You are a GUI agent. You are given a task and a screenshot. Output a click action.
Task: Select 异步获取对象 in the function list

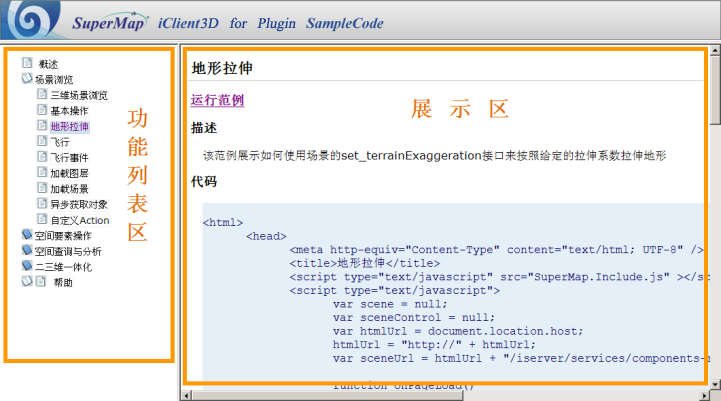click(x=76, y=204)
